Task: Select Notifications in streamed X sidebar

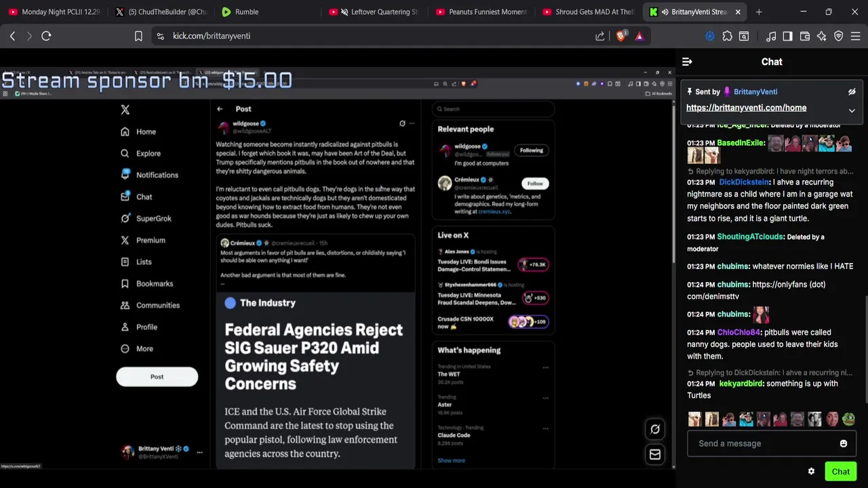Action: (150, 175)
